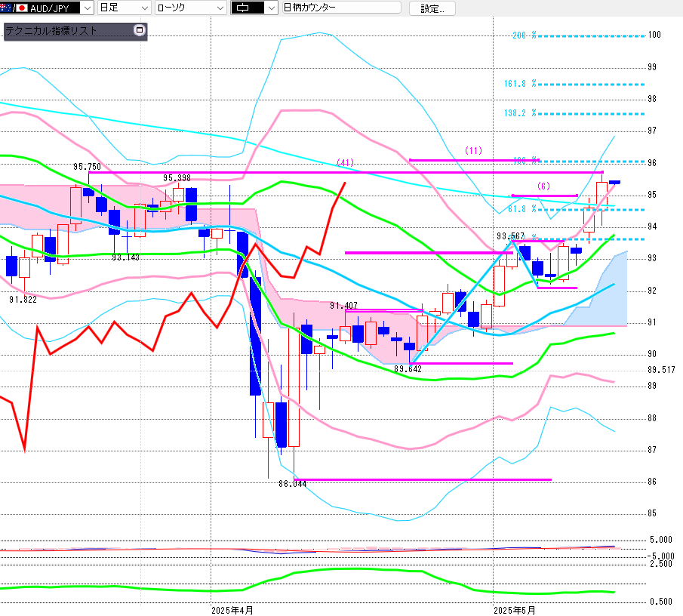
Task: Click the (6) day counter label
Action: point(543,186)
